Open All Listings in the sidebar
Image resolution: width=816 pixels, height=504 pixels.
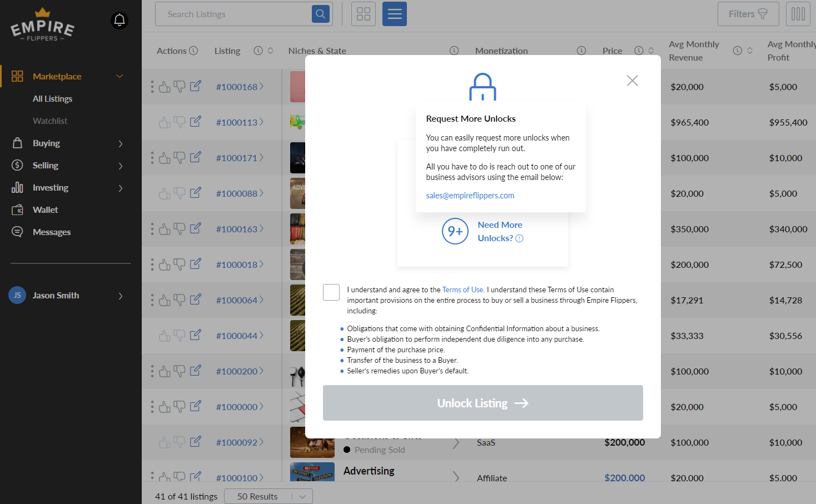[x=52, y=98]
